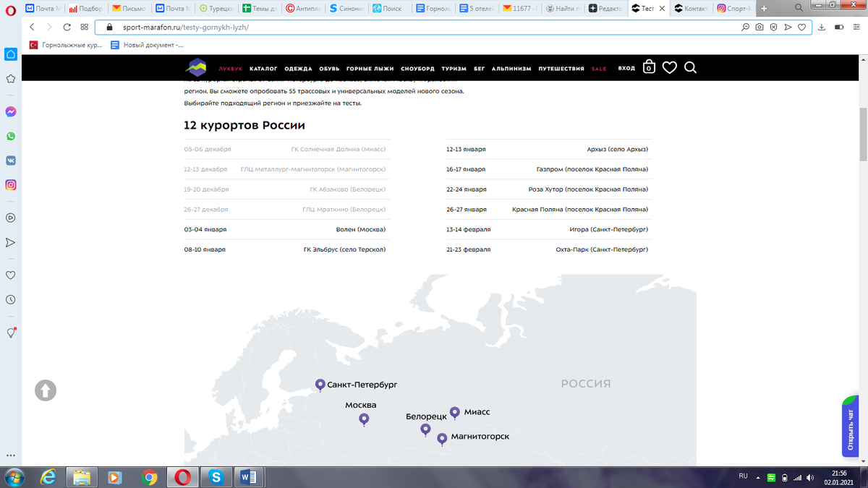Click the green Открыть чат button
The width and height of the screenshot is (868, 488).
(x=850, y=427)
